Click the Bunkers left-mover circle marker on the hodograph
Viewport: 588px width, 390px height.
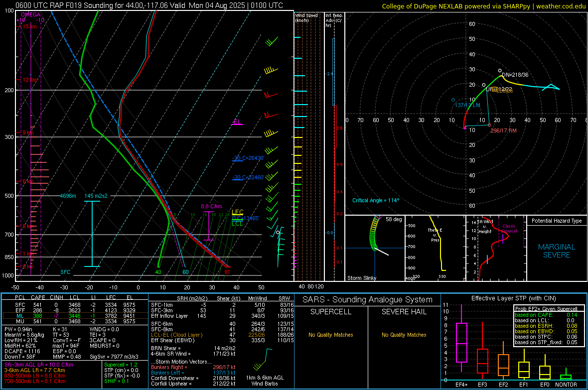click(x=453, y=100)
